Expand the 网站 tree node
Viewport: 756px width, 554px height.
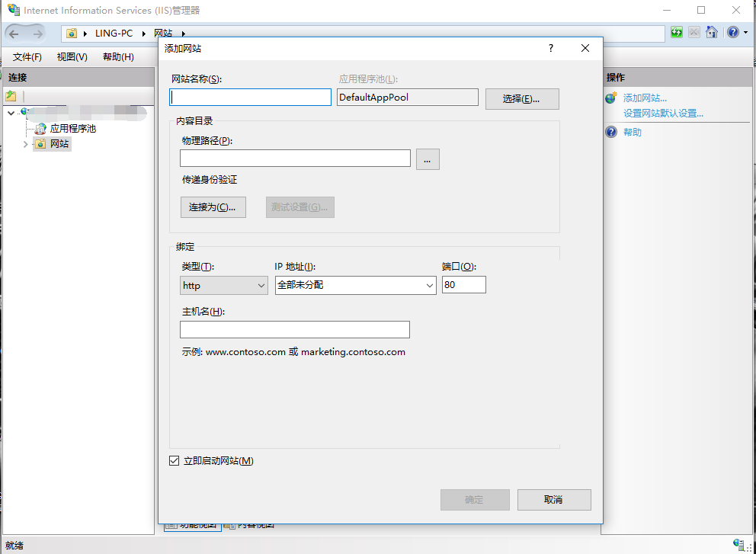[x=25, y=144]
